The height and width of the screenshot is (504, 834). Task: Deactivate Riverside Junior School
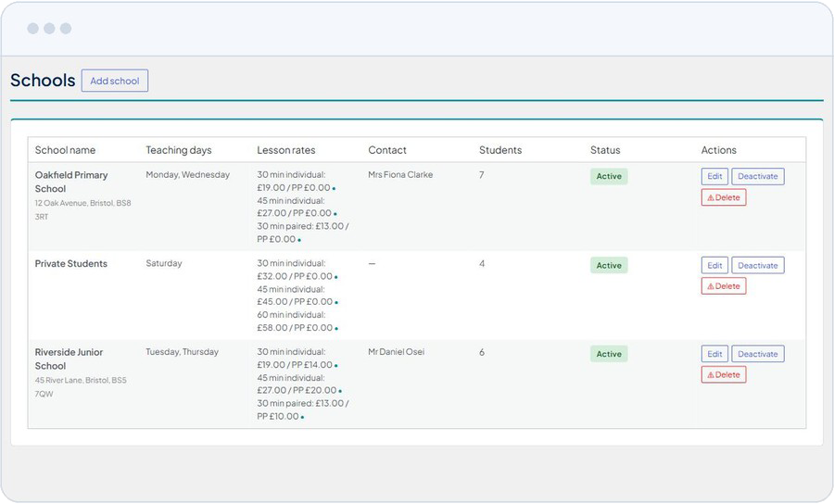pyautogui.click(x=757, y=354)
